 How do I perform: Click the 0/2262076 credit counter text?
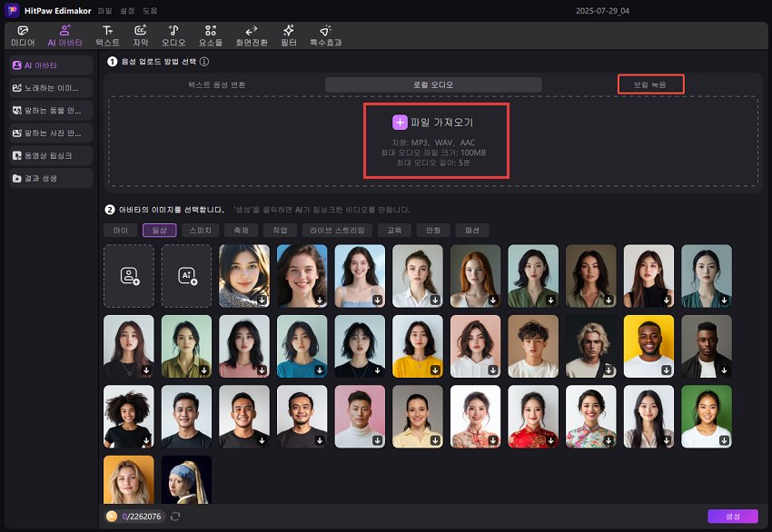click(x=142, y=517)
